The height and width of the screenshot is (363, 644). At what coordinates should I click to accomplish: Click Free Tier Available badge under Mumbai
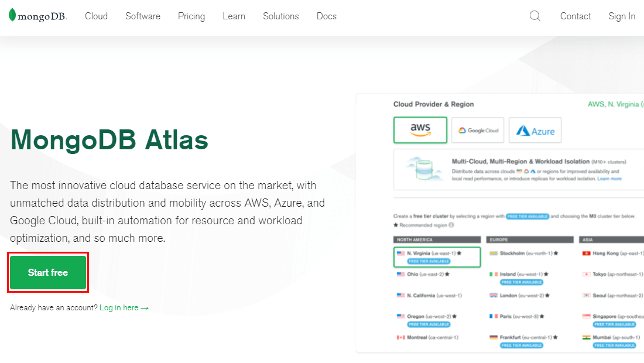coord(614,345)
